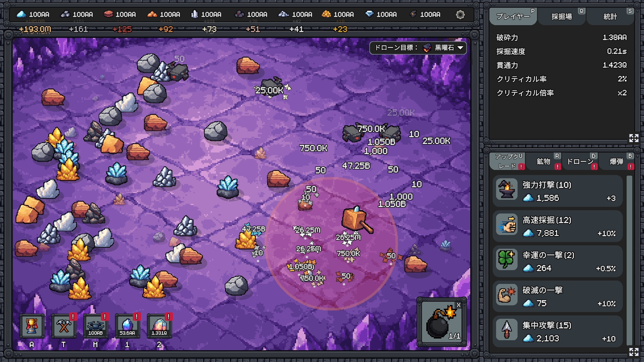Open settings gear icon
The image size is (644, 362).
pos(460,15)
